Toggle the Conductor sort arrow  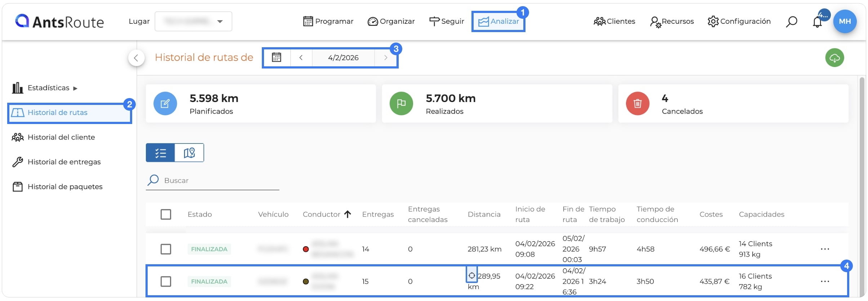click(348, 214)
